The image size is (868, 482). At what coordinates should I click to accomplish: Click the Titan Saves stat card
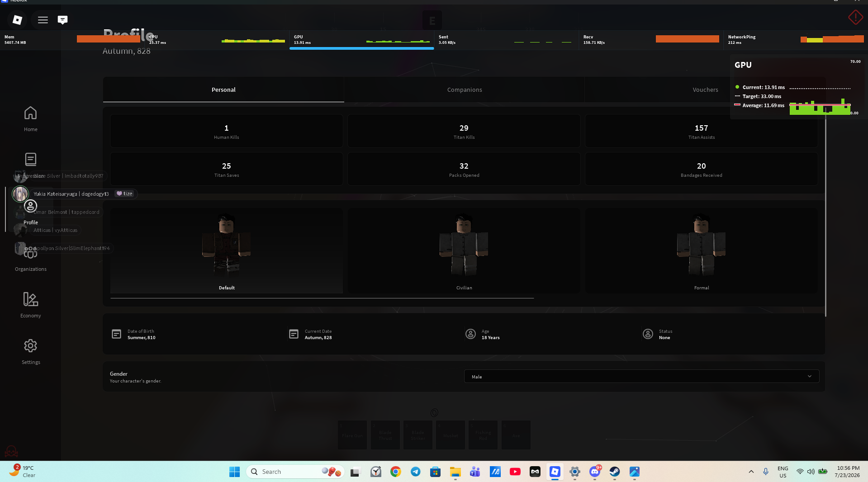coord(227,169)
